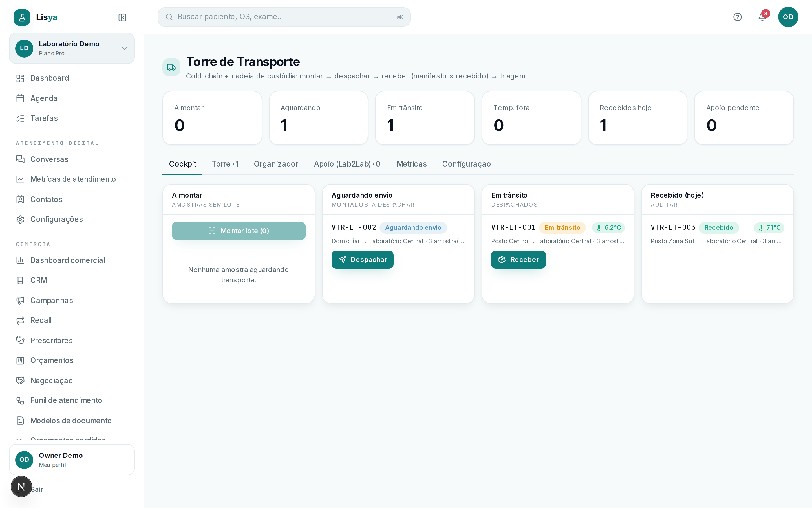Click the Aguardando envio status badge
This screenshot has height=508, width=812.
click(413, 228)
